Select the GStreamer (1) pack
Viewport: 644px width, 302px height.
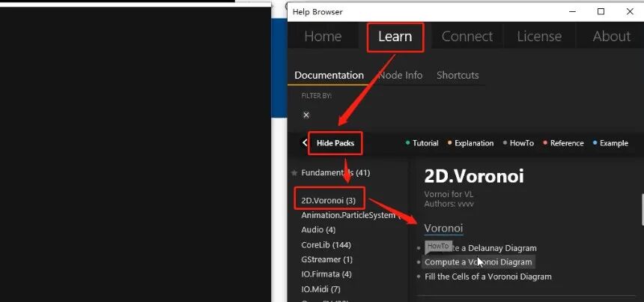tap(327, 259)
